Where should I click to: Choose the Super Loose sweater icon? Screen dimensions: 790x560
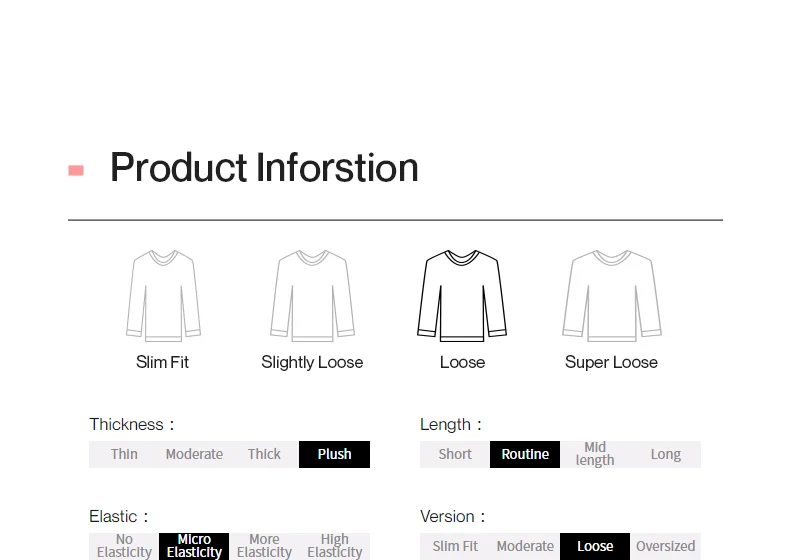[x=611, y=296]
